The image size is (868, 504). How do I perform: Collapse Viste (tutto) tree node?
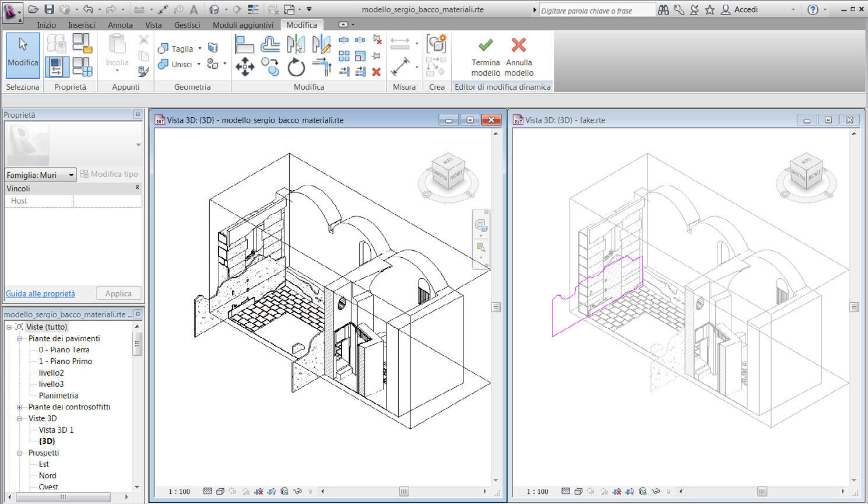(x=9, y=327)
